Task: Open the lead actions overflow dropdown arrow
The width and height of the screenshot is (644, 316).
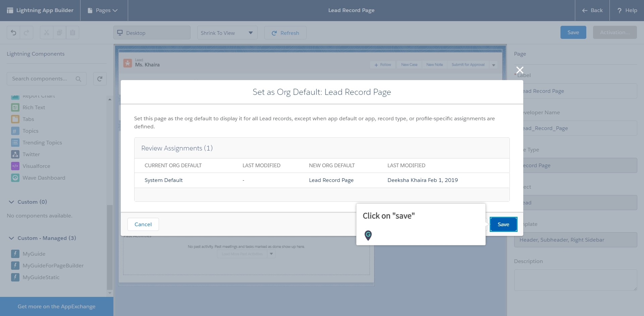Action: point(493,65)
